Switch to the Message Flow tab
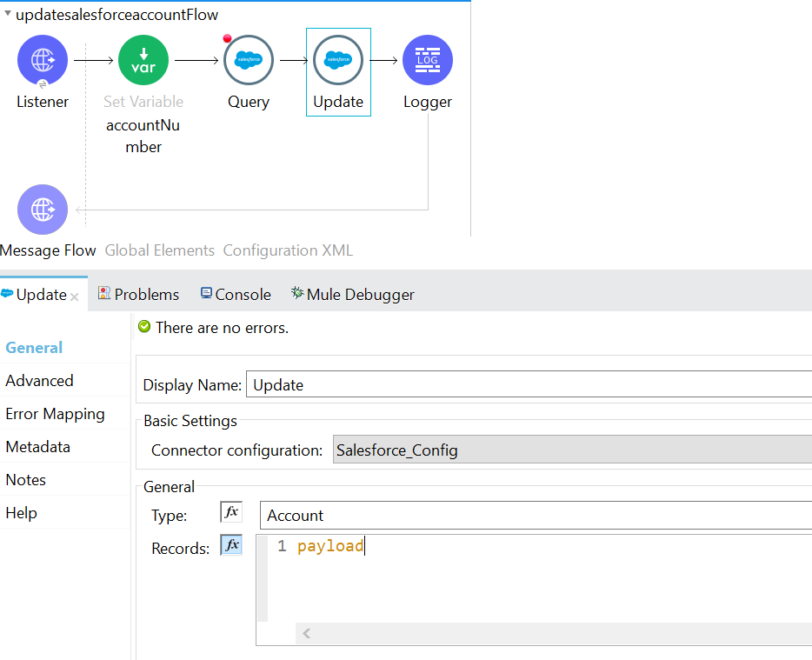812x660 pixels. (48, 250)
